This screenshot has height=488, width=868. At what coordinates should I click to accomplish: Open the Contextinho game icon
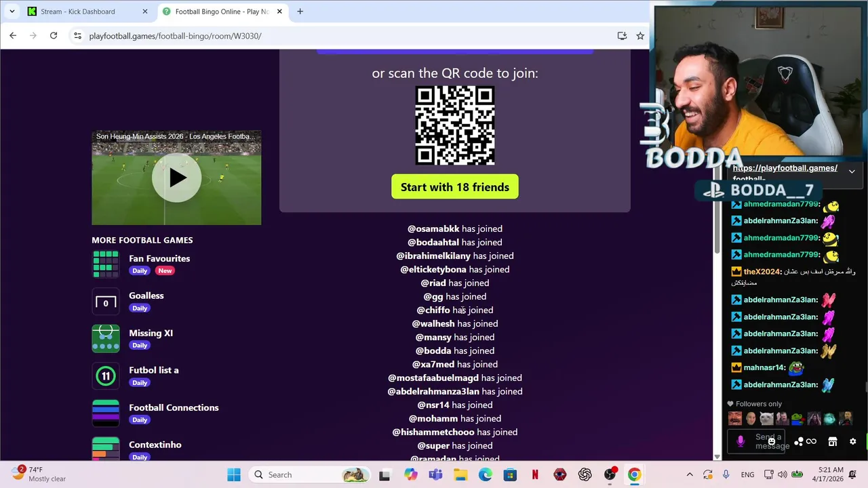(x=106, y=449)
